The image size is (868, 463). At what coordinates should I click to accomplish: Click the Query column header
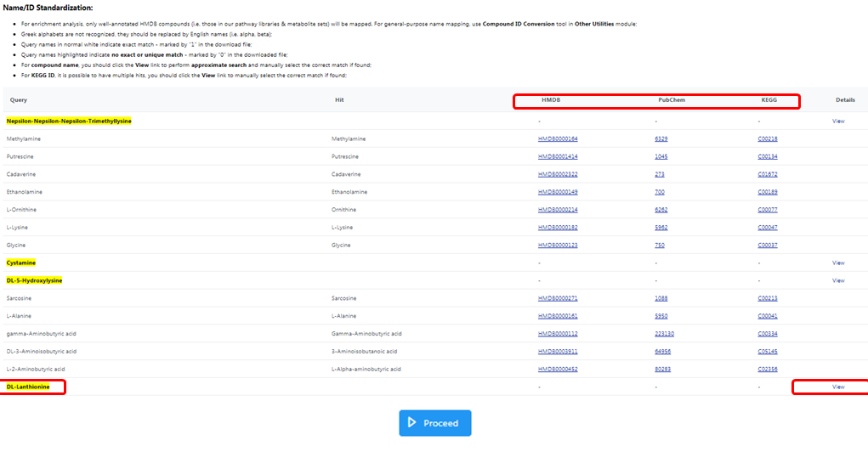click(18, 100)
